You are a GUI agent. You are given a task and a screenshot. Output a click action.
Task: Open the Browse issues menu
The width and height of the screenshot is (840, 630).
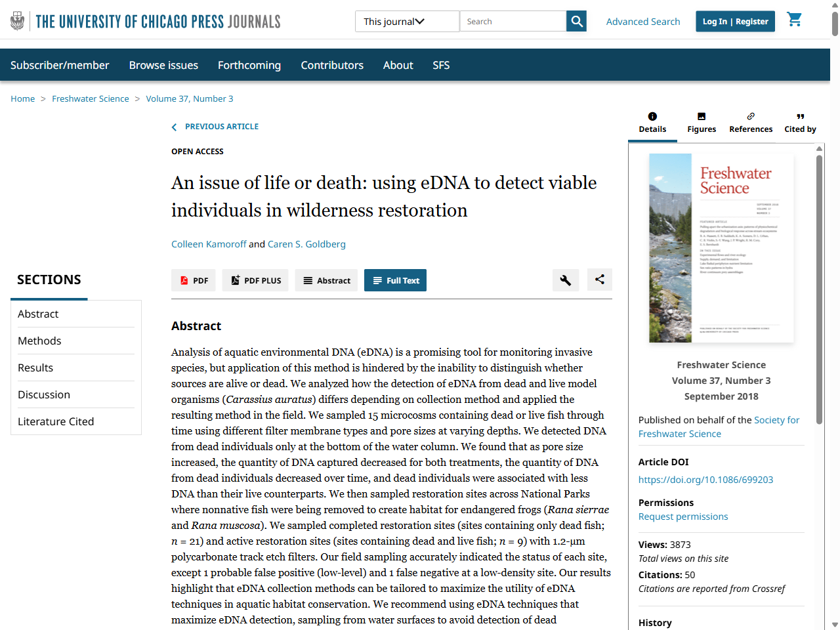(x=163, y=64)
